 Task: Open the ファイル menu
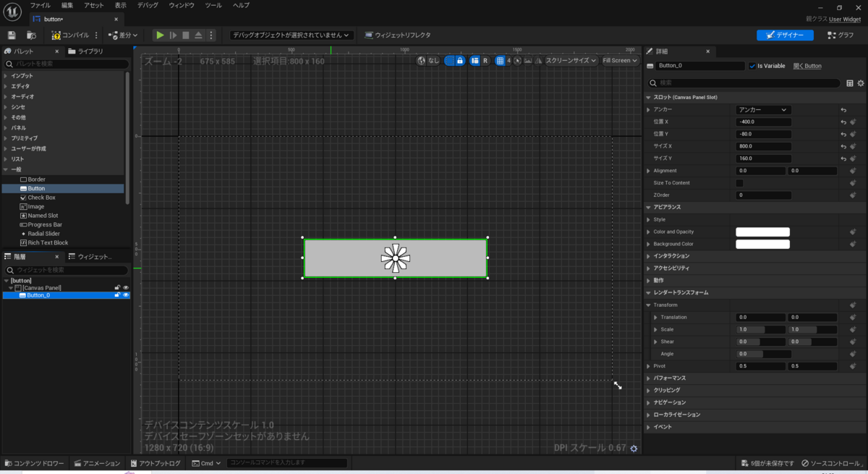tap(40, 5)
